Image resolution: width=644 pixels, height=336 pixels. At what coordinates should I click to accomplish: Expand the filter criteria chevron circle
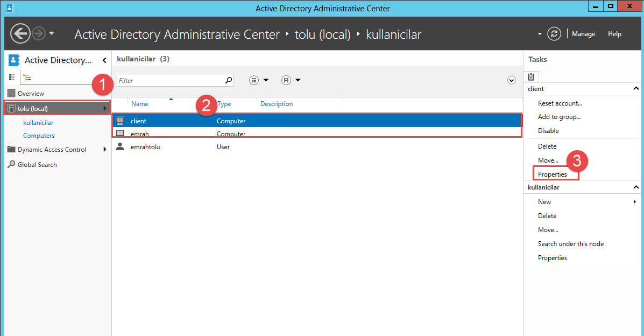tap(512, 80)
